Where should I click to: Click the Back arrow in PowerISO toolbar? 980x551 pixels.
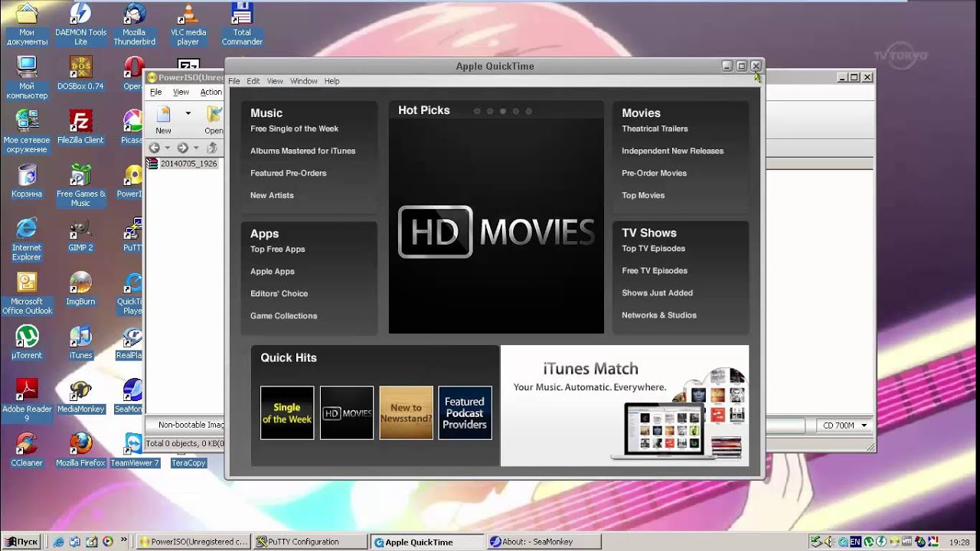[x=155, y=148]
